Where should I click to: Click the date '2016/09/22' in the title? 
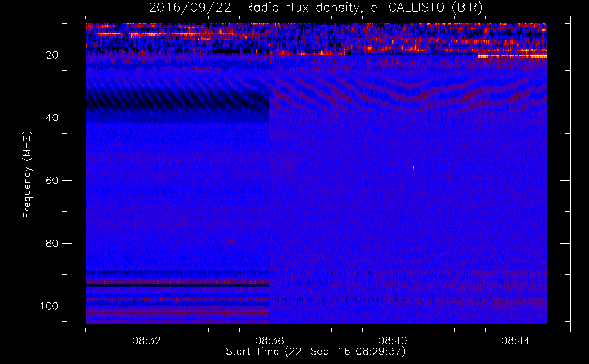coord(190,8)
